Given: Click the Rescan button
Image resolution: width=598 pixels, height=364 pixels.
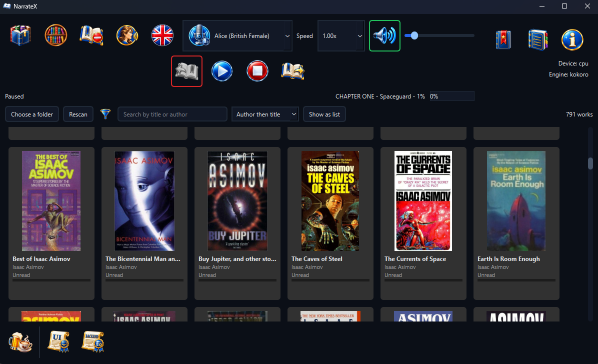Looking at the screenshot, I should coord(78,114).
